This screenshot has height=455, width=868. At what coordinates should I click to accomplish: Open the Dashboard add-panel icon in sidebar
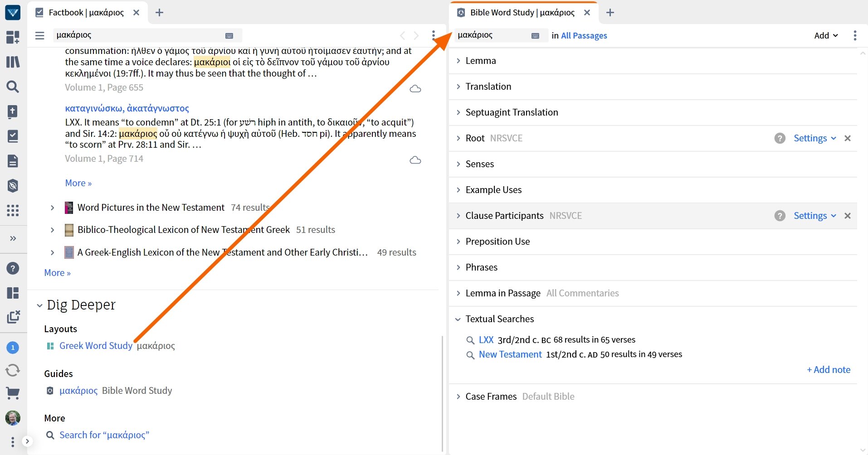[13, 37]
